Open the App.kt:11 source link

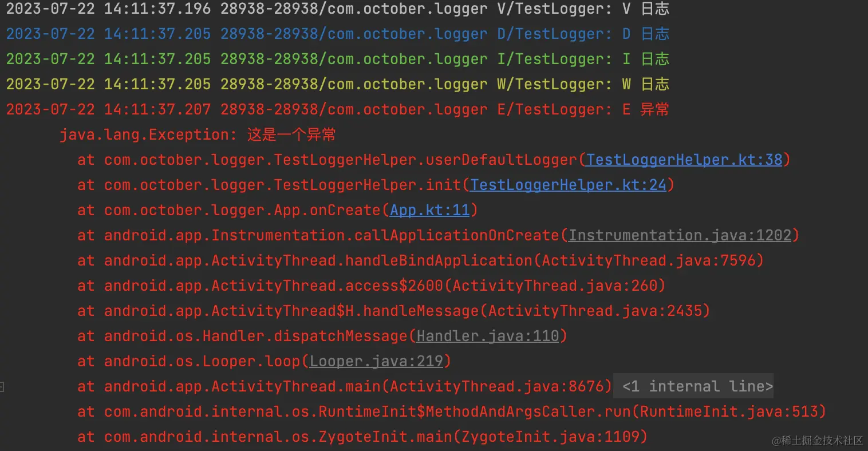click(x=430, y=210)
